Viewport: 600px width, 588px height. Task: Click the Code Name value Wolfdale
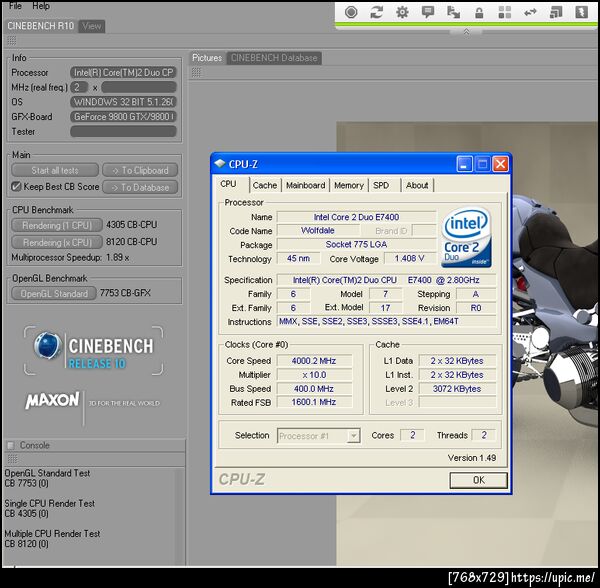318,231
